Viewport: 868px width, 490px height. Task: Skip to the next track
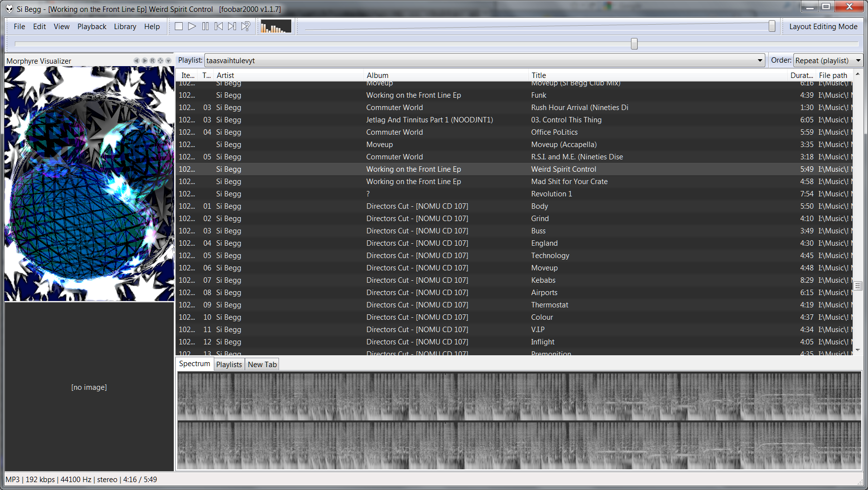[x=232, y=27]
